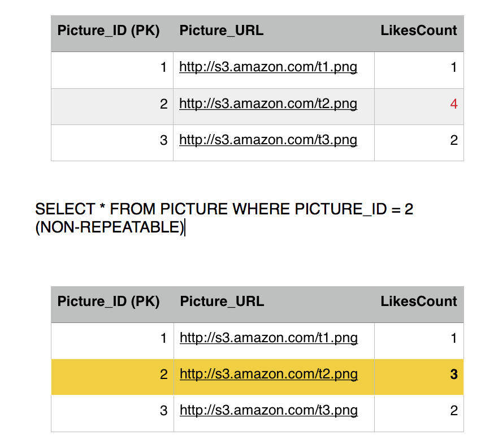Follow the t3.png link in the bottom table
Image resolution: width=494 pixels, height=448 pixels.
(x=268, y=411)
